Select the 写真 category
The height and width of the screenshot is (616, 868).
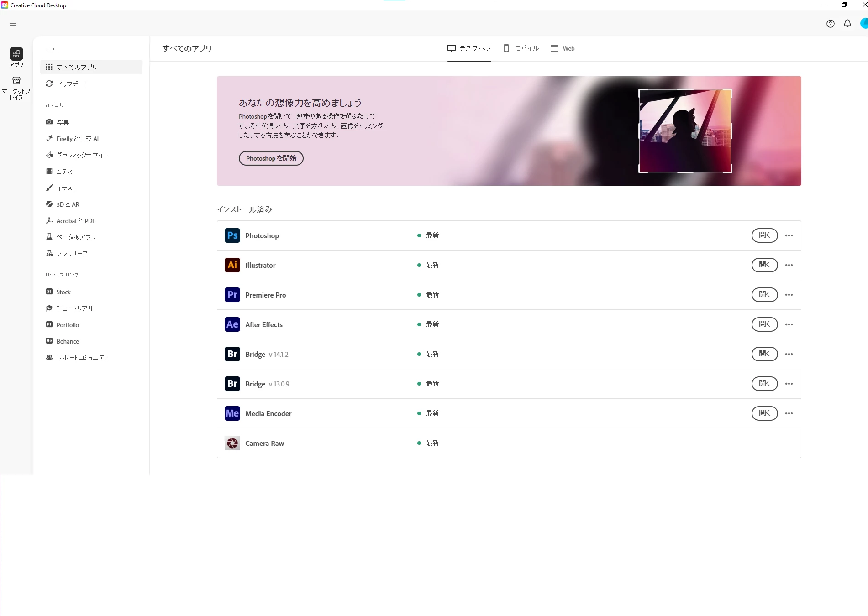[x=91, y=122]
